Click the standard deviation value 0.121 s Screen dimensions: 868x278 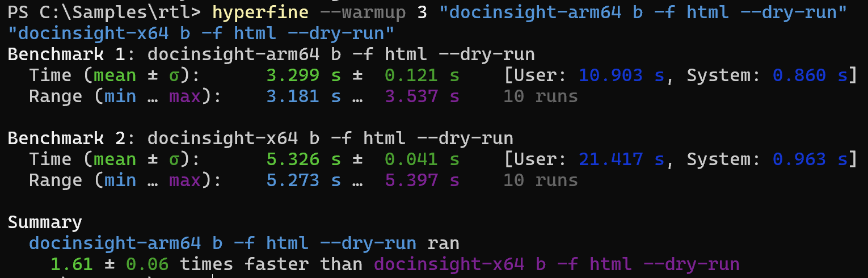pyautogui.click(x=422, y=76)
